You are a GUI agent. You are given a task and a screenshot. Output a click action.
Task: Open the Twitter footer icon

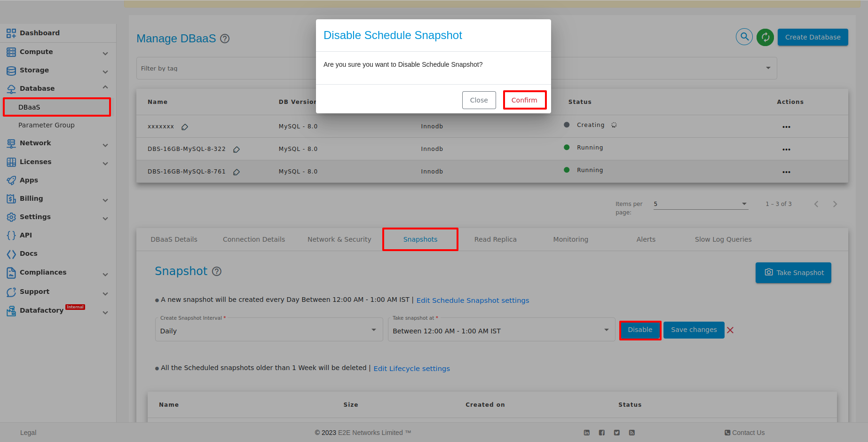(x=617, y=433)
